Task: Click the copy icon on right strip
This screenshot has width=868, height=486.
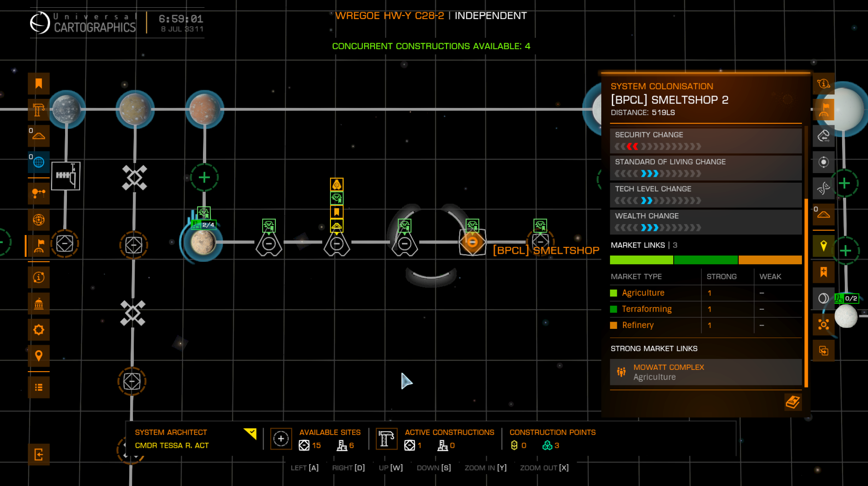Action: pyautogui.click(x=823, y=351)
